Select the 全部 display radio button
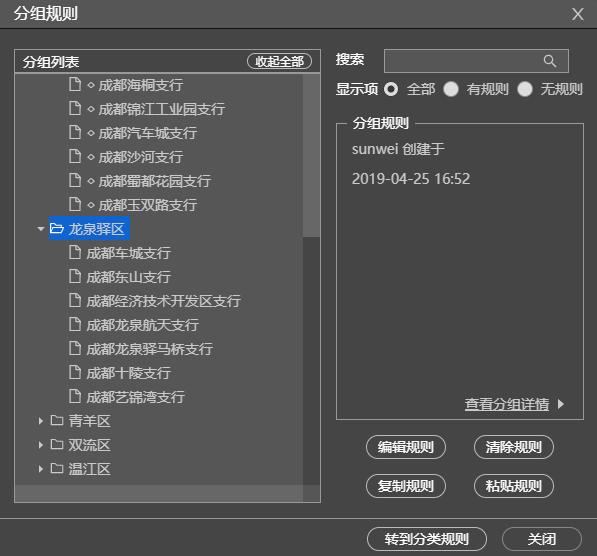The image size is (597, 556). (391, 89)
